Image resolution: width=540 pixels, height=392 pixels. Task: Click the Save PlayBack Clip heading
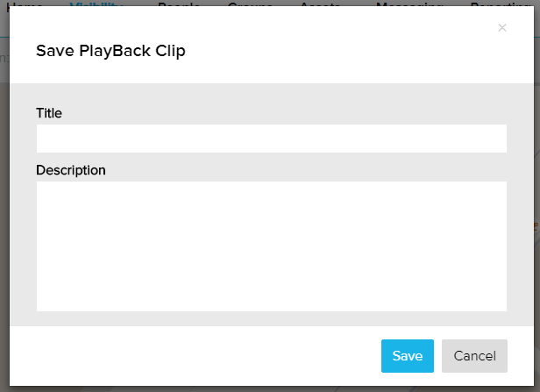pos(110,51)
